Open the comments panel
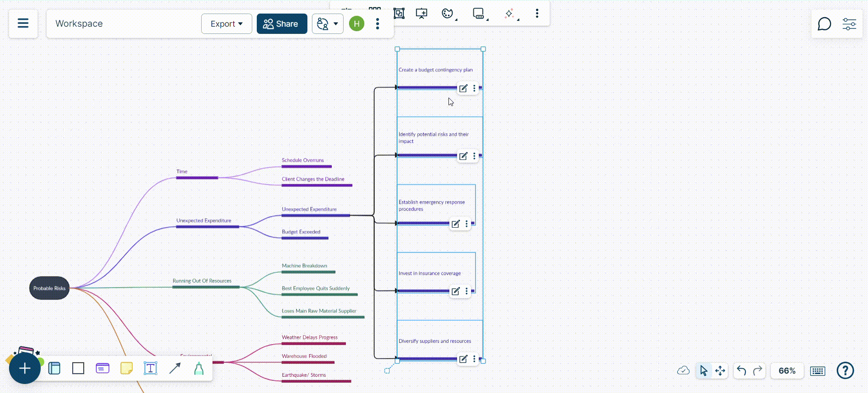This screenshot has height=393, width=868. click(x=824, y=24)
